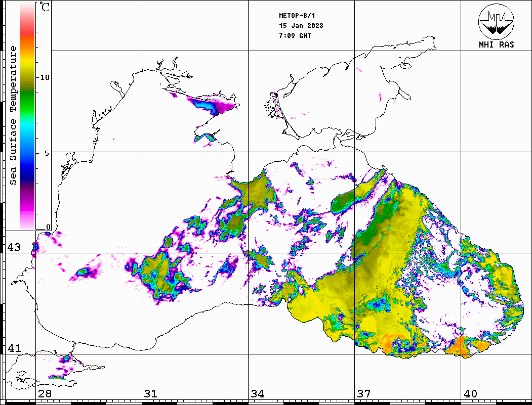532x405 pixels.
Task: Click latitude label '41'
Action: [14, 348]
